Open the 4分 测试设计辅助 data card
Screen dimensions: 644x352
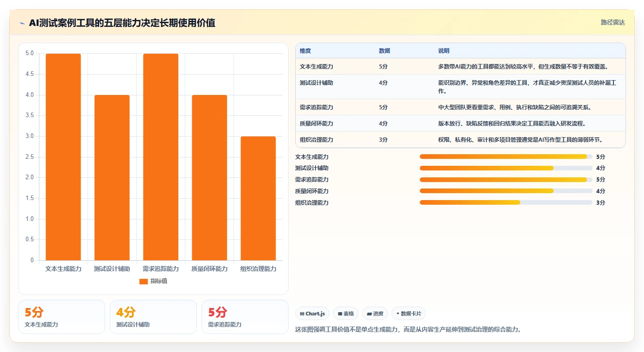(153, 317)
